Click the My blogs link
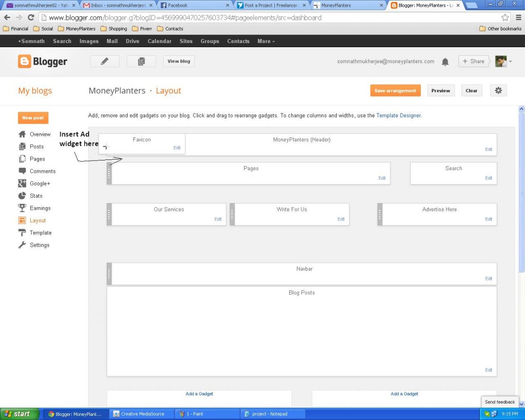 [35, 91]
